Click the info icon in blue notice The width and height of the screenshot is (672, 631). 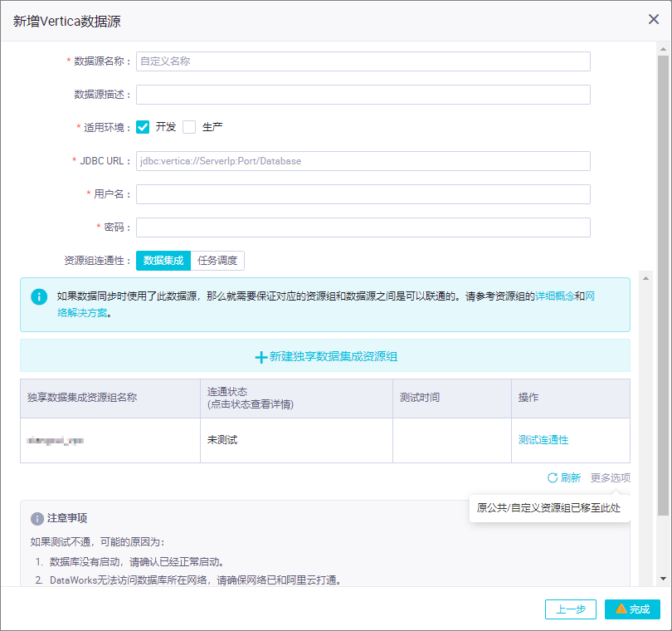(x=39, y=296)
